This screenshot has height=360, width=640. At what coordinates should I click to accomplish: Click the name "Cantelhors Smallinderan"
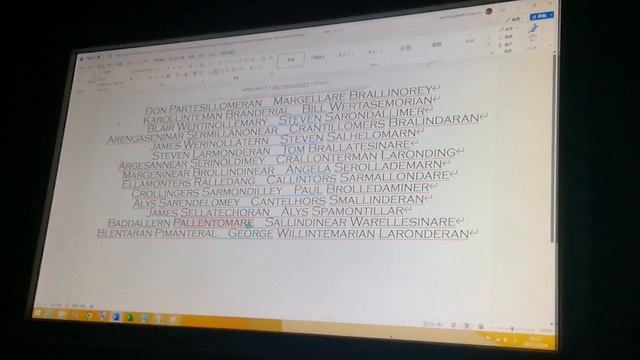(337, 200)
